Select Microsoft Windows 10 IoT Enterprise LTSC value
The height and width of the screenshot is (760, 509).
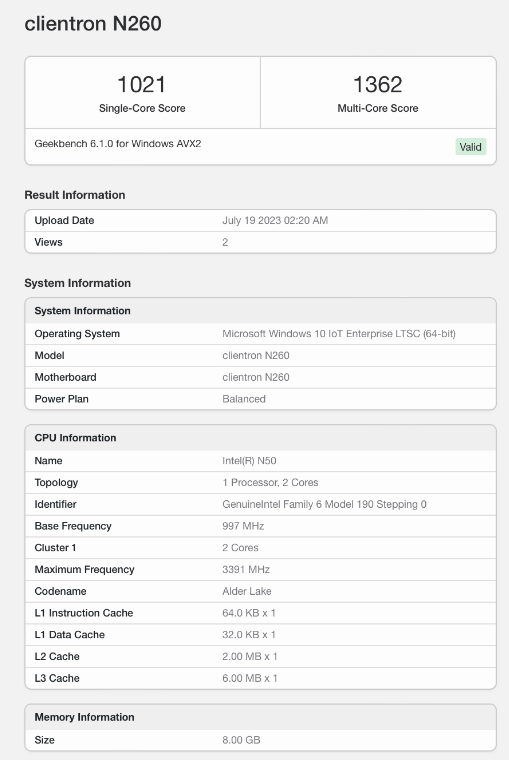coord(339,333)
